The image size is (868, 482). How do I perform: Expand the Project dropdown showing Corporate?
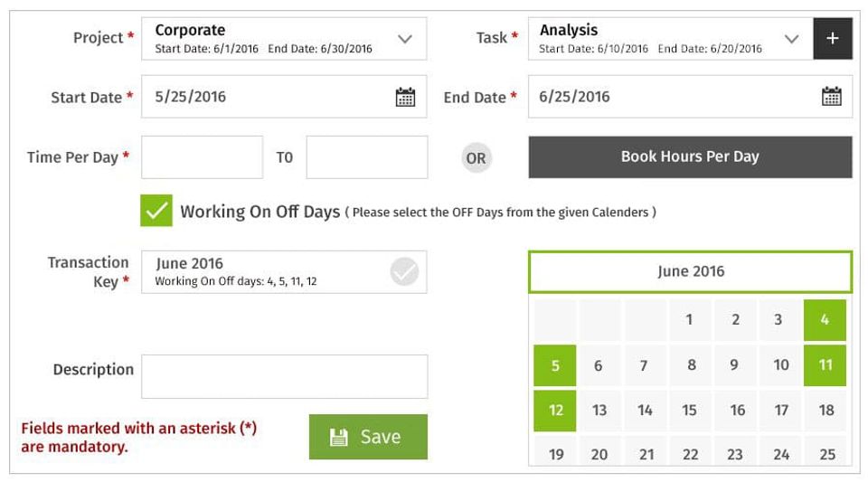405,39
